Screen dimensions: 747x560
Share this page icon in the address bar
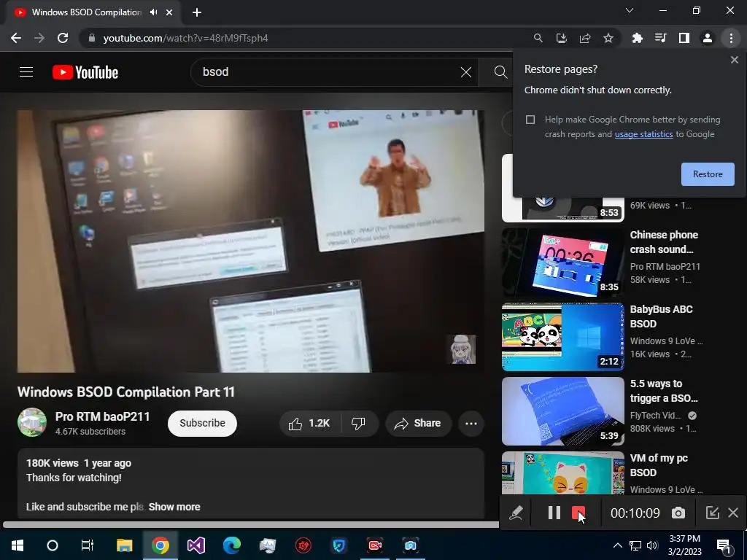(x=585, y=38)
